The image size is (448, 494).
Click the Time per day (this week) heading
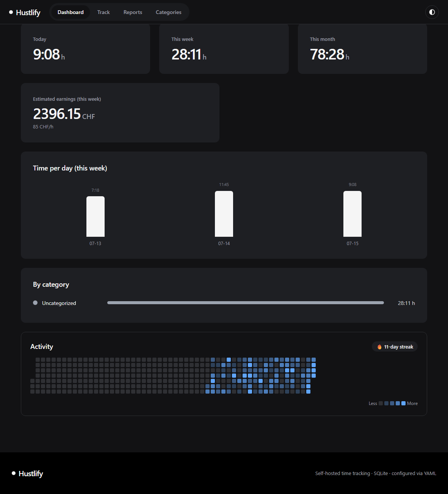pyautogui.click(x=70, y=168)
